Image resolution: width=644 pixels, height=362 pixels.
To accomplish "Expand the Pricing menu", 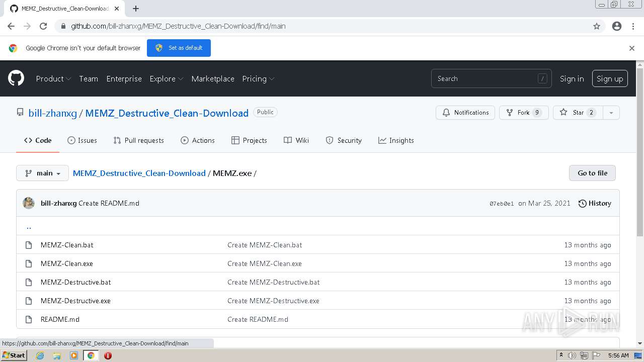I will [258, 78].
